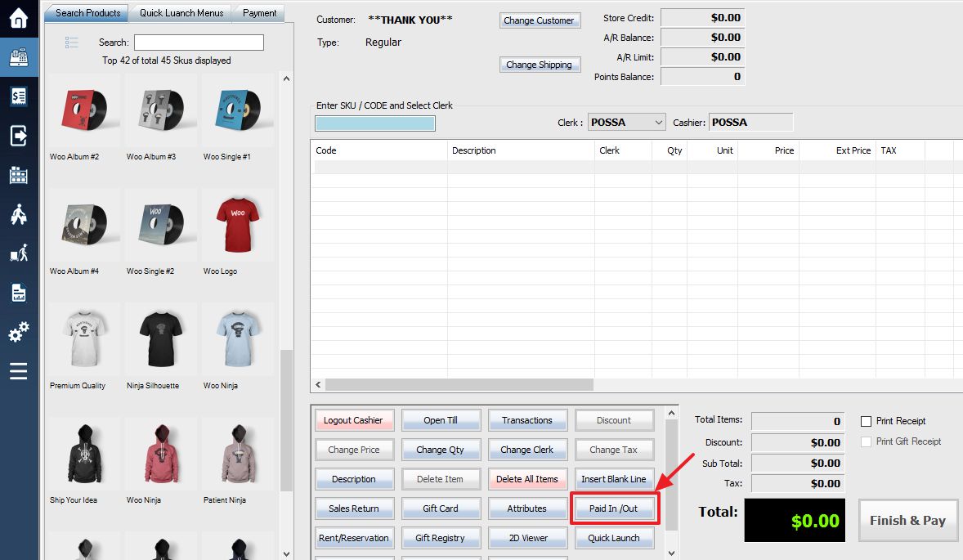The width and height of the screenshot is (963, 560).
Task: Click the Gift Card button
Action: coord(441,509)
